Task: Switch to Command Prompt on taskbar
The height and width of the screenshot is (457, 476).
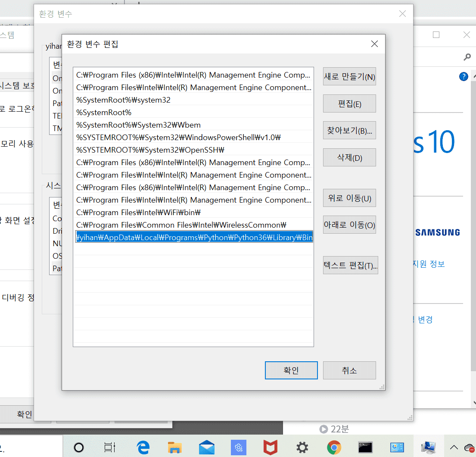Action: 365,447
